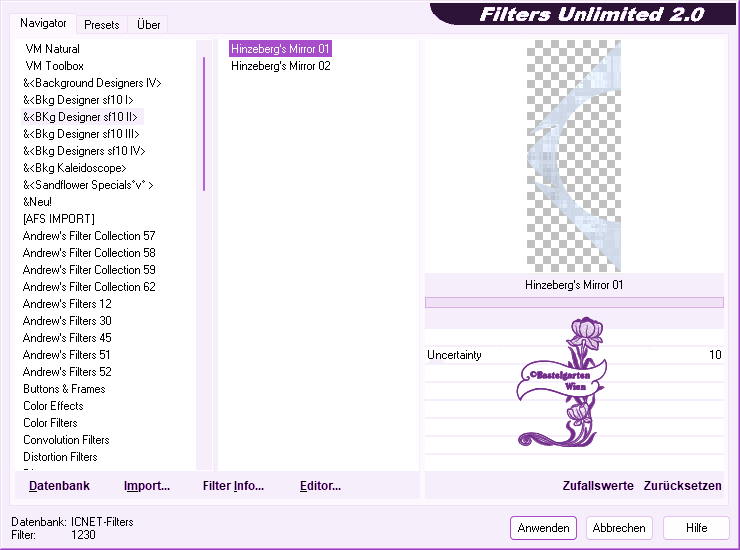Select &<Bkg Kaleidoscope> category
740x550 pixels.
coord(75,168)
